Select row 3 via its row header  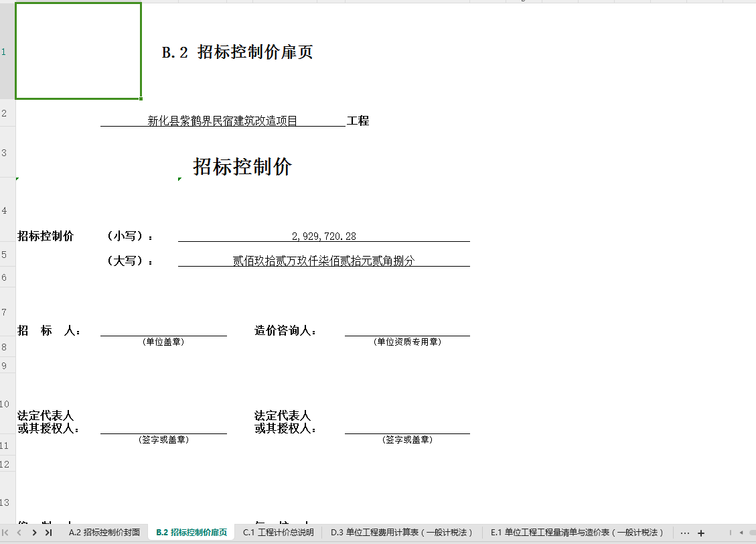pos(7,152)
